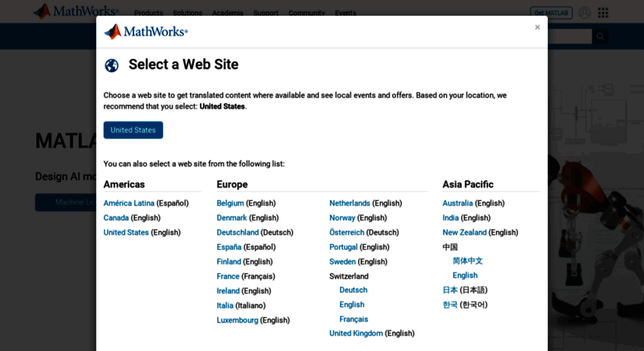
Task: Open the Events menu in the header
Action: click(x=346, y=13)
